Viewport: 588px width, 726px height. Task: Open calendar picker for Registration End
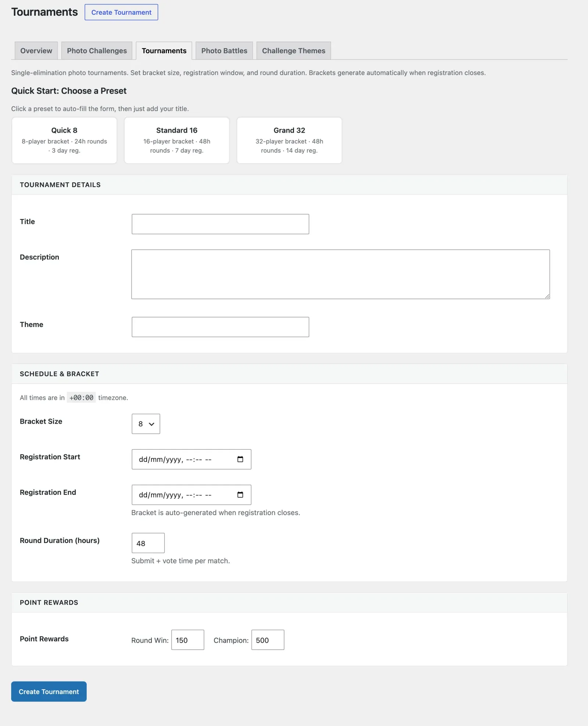[240, 495]
